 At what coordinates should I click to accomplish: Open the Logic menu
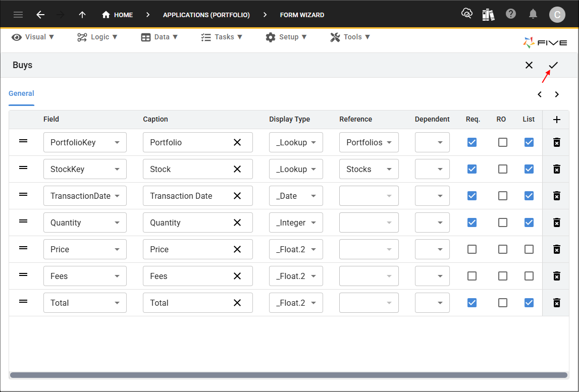click(97, 37)
